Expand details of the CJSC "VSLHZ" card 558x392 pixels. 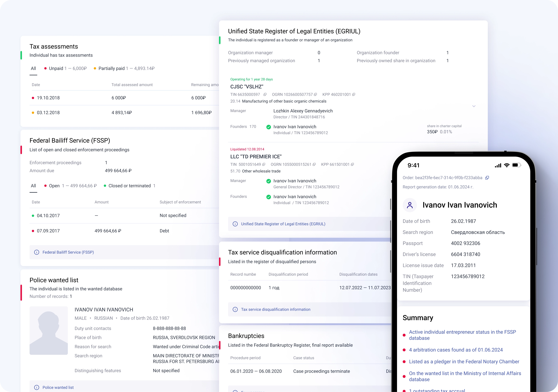pos(474,106)
